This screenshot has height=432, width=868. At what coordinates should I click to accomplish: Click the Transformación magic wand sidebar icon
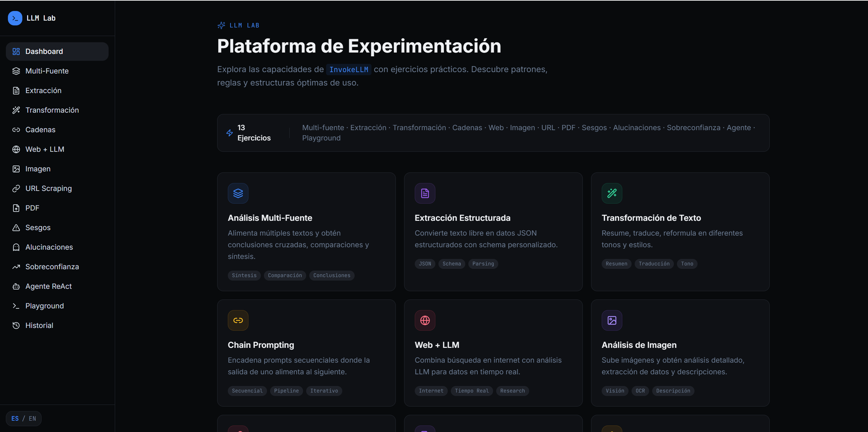16,110
